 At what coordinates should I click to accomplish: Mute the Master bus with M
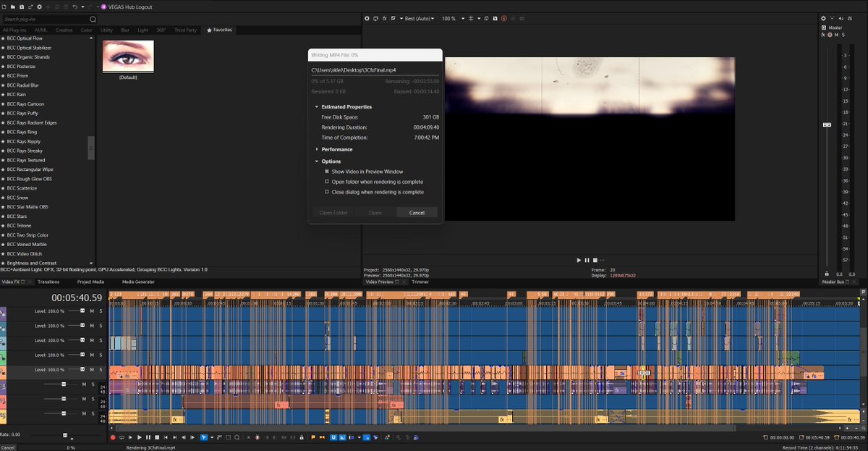pos(836,34)
